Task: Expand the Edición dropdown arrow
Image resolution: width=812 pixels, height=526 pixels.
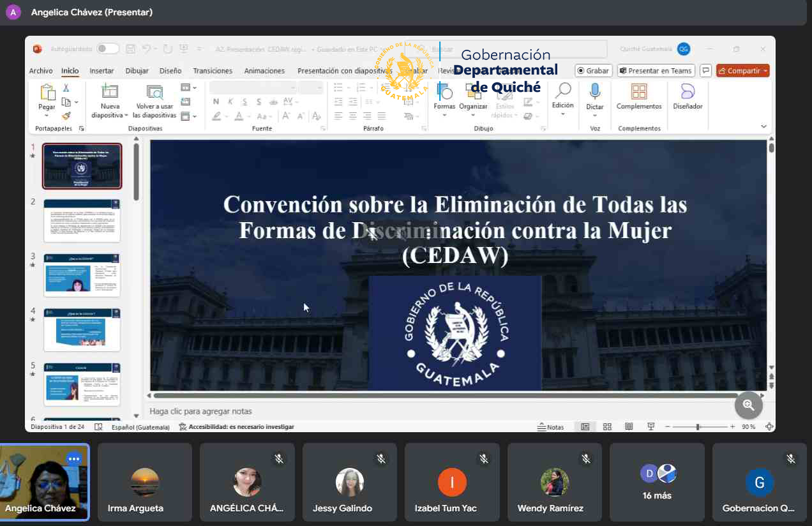Action: coord(563,115)
